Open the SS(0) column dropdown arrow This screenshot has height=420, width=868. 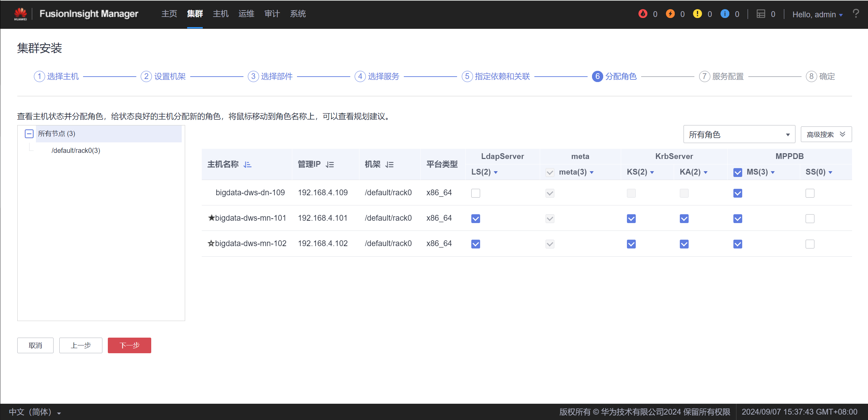pos(830,173)
